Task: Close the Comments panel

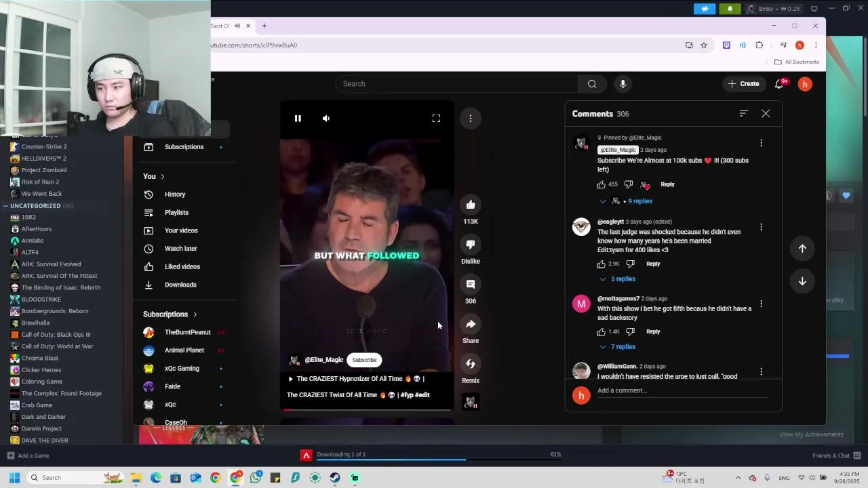Action: [766, 114]
